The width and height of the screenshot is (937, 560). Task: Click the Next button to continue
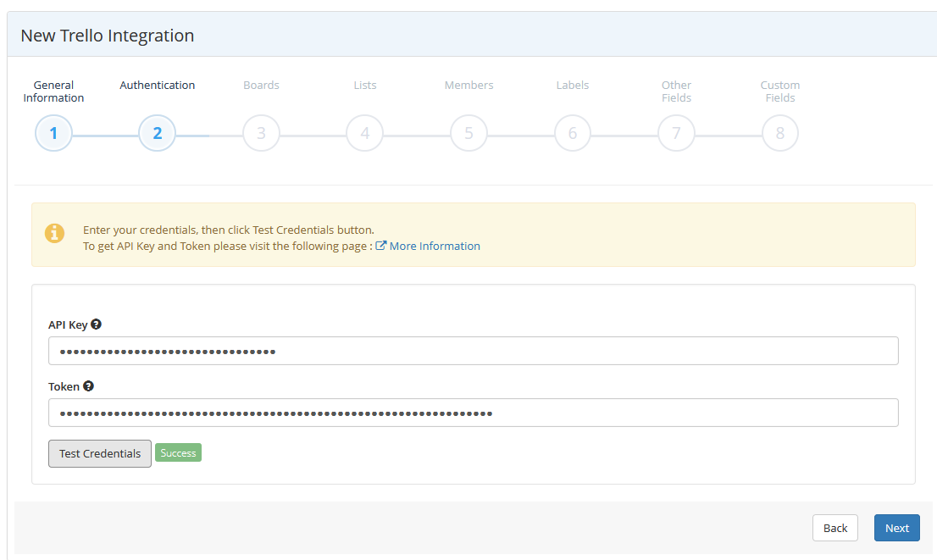(896, 527)
